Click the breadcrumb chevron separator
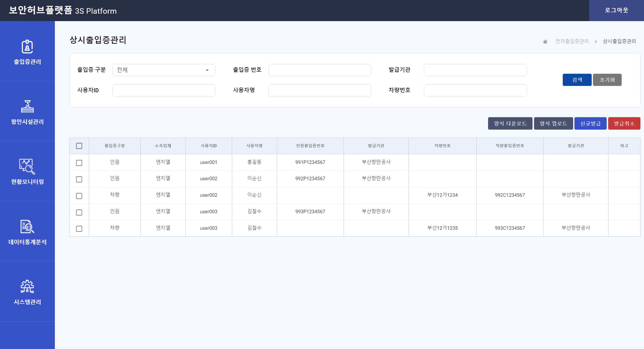644x349 pixels. pos(596,41)
